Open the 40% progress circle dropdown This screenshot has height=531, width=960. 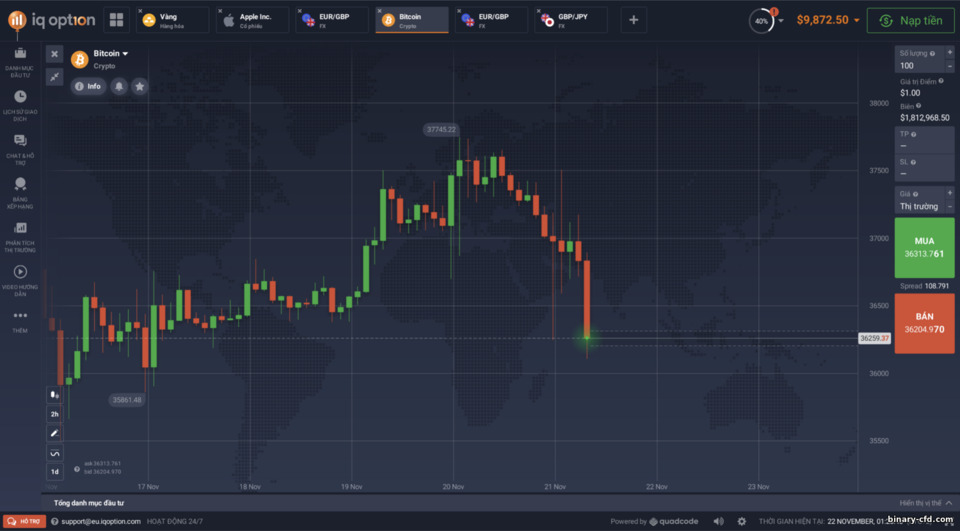[x=766, y=21]
